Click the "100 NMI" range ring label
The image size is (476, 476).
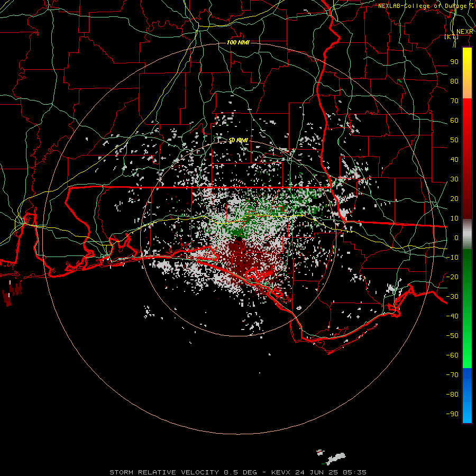click(x=239, y=42)
